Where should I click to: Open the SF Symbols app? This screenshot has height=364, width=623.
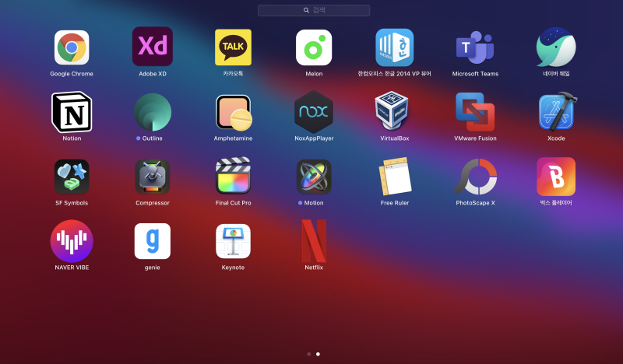tap(72, 177)
